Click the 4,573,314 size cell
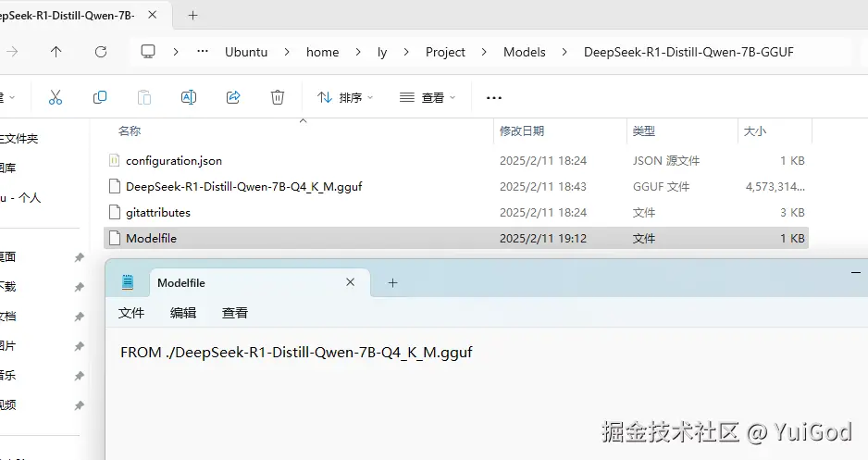Screen dimensions: 868x460 coord(775,187)
